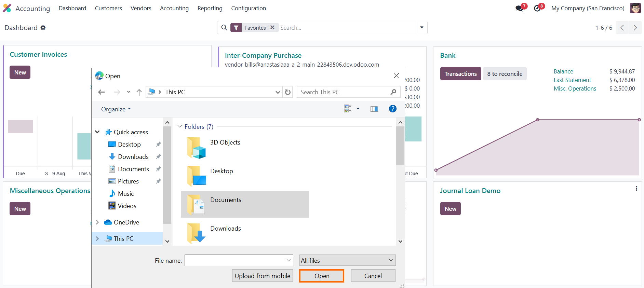Refresh the This PC location
The width and height of the screenshot is (644, 288).
pyautogui.click(x=288, y=92)
